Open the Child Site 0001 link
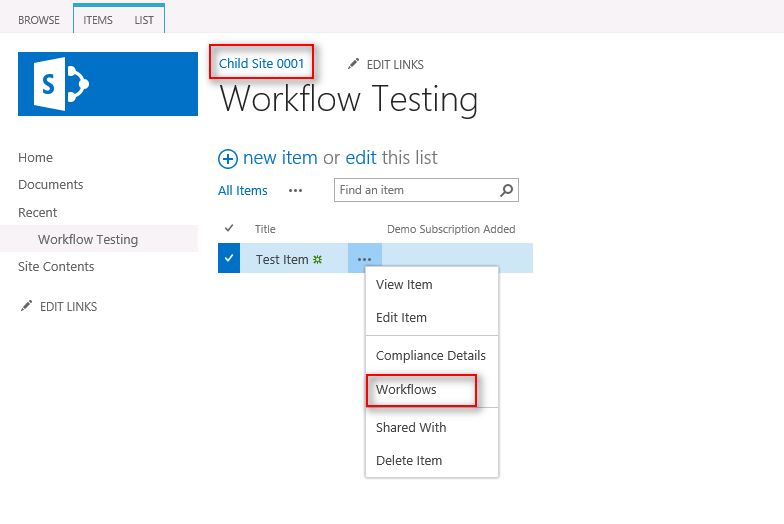This screenshot has height=524, width=784. coord(262,63)
